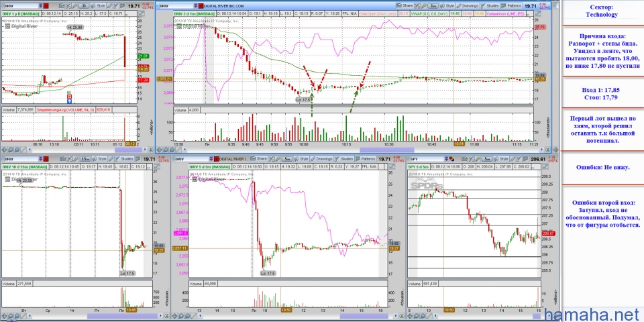Viewport: 644px width, 322px height.
Task: Click scissors icon in the SPY chart toolbar
Action: [x=471, y=159]
